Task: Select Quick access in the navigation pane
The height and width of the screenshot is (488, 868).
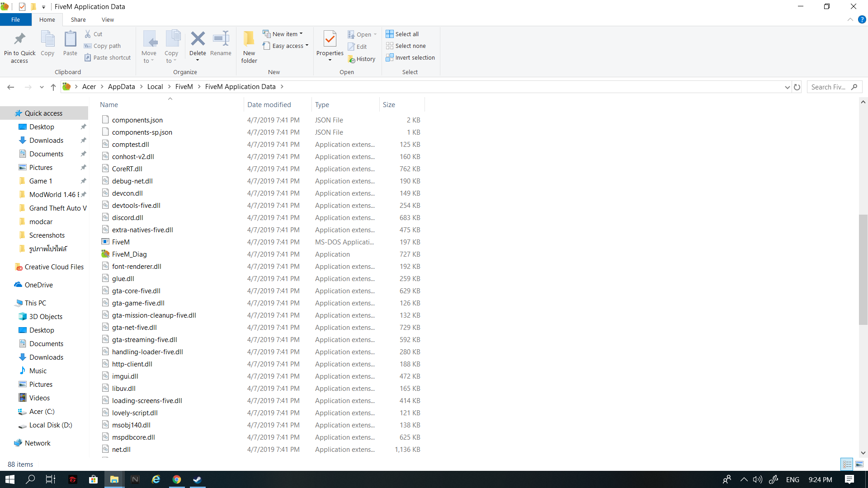Action: pos(43,113)
